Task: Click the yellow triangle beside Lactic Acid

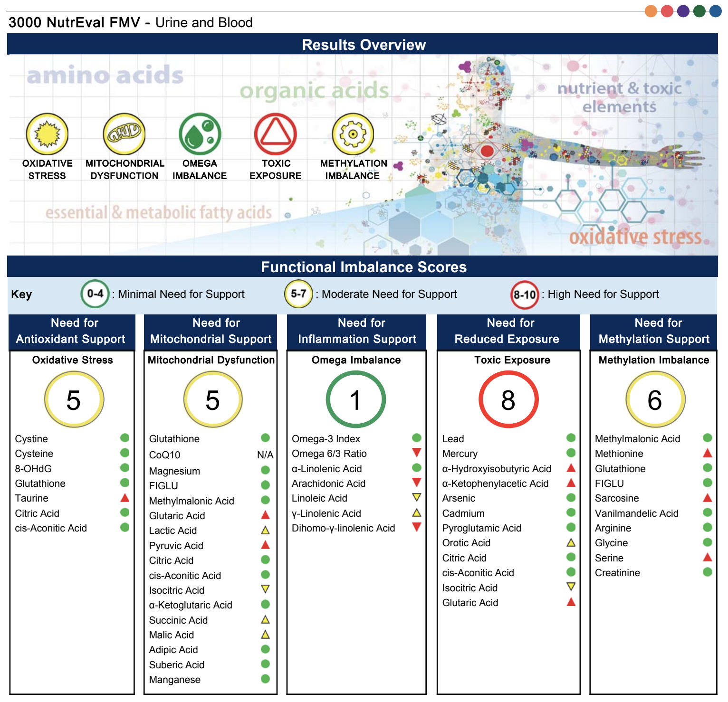Action: 266,530
